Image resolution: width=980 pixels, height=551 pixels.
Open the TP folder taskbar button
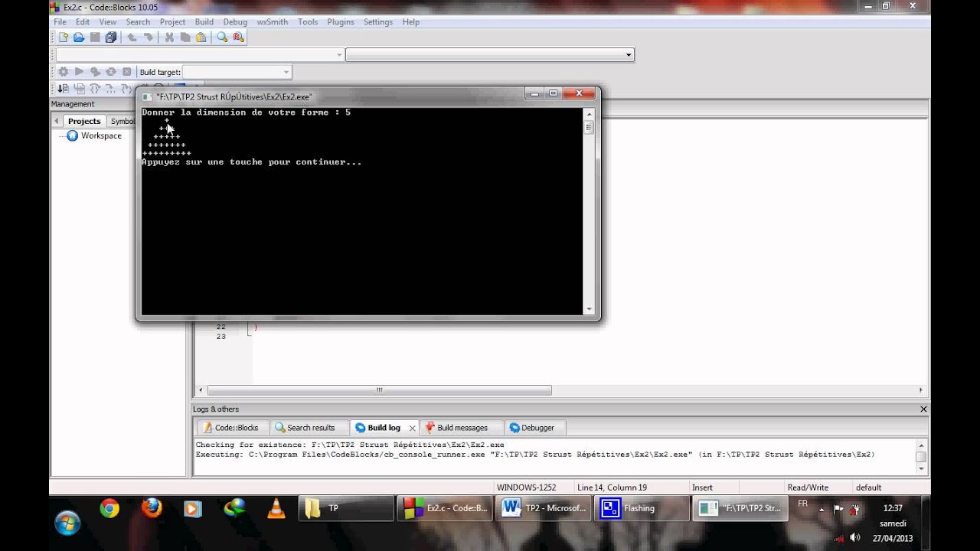[x=347, y=508]
